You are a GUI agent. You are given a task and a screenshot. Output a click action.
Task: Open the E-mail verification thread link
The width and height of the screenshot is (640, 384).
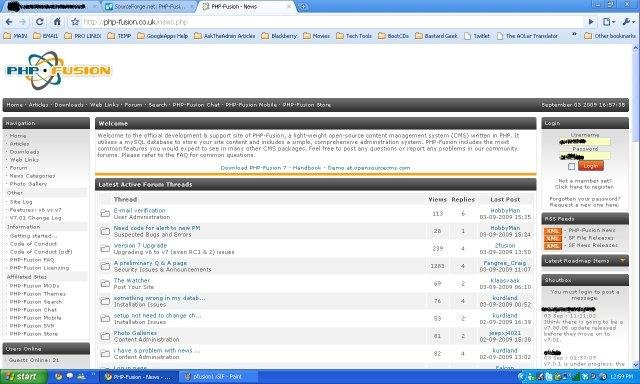tap(139, 211)
